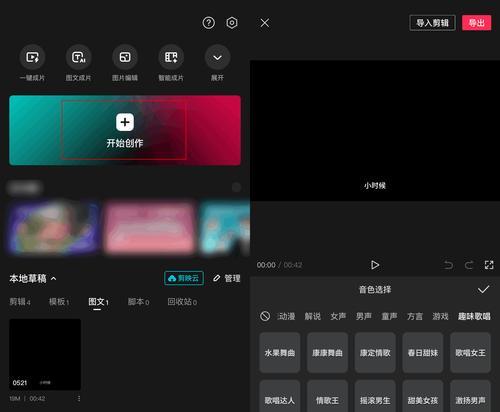The image size is (500, 412).
Task: Choose the 歌唱达人 voice
Action: point(280,396)
